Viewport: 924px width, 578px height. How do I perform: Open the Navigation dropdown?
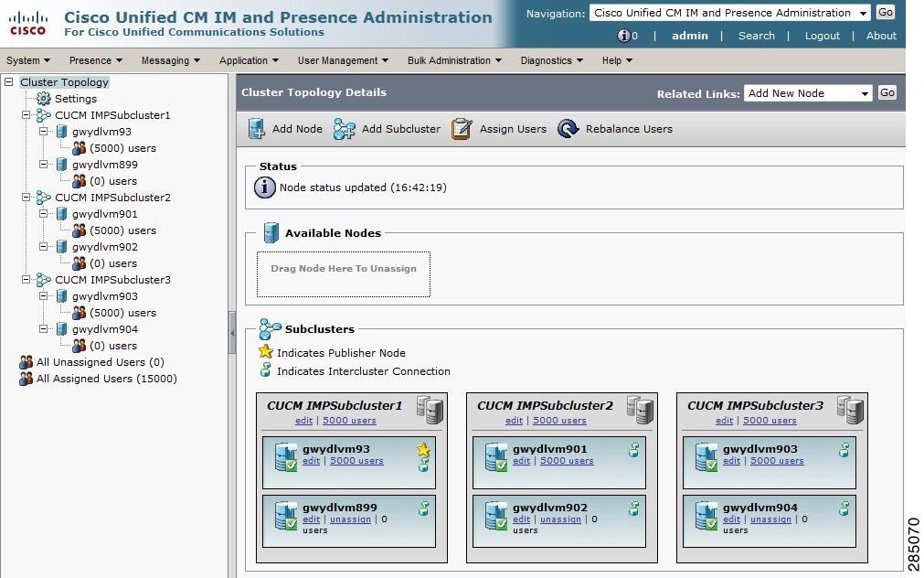(x=729, y=13)
